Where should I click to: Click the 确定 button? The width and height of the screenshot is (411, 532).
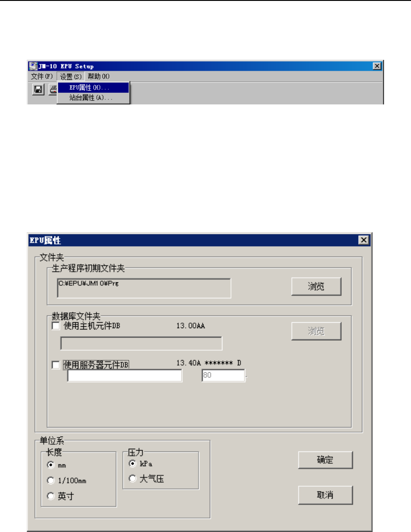325,460
